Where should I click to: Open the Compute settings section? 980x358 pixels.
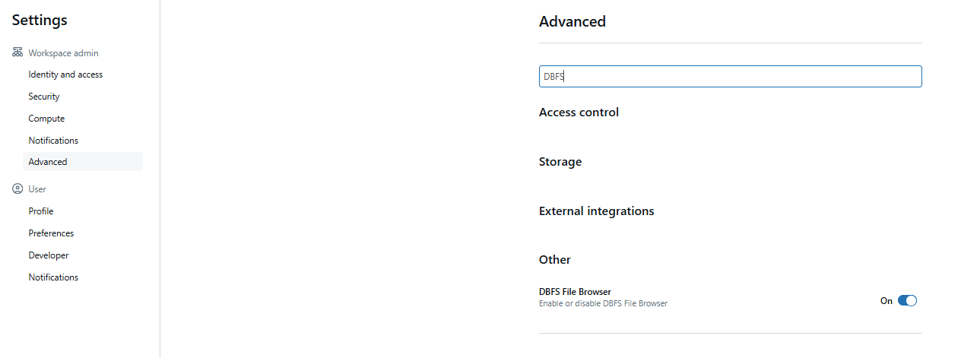[46, 119]
